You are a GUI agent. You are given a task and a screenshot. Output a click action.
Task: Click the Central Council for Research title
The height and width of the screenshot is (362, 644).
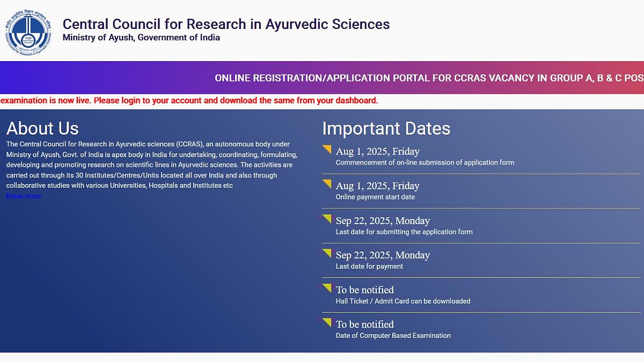pos(226,24)
